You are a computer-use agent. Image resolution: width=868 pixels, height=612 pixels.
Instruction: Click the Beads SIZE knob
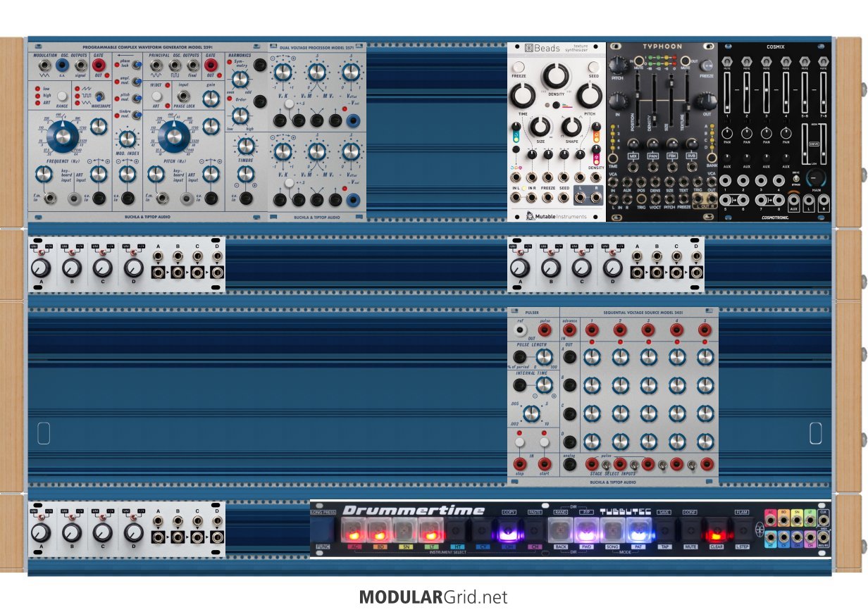[x=540, y=127]
